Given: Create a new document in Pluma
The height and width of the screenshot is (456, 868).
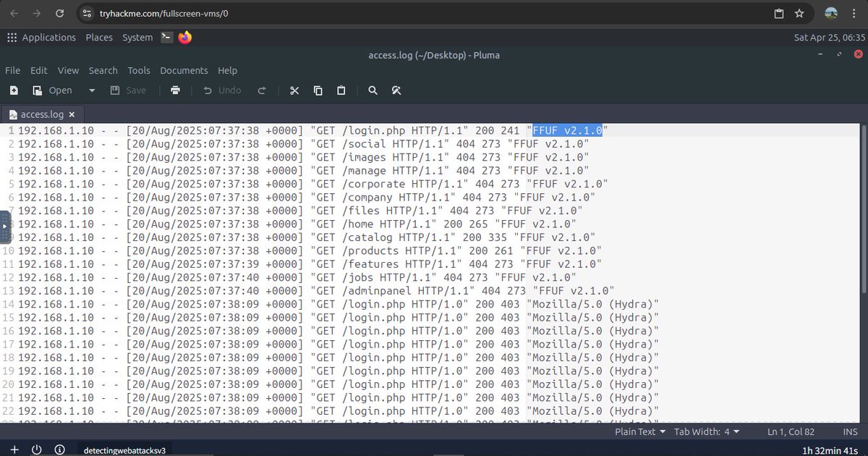Looking at the screenshot, I should 14,90.
